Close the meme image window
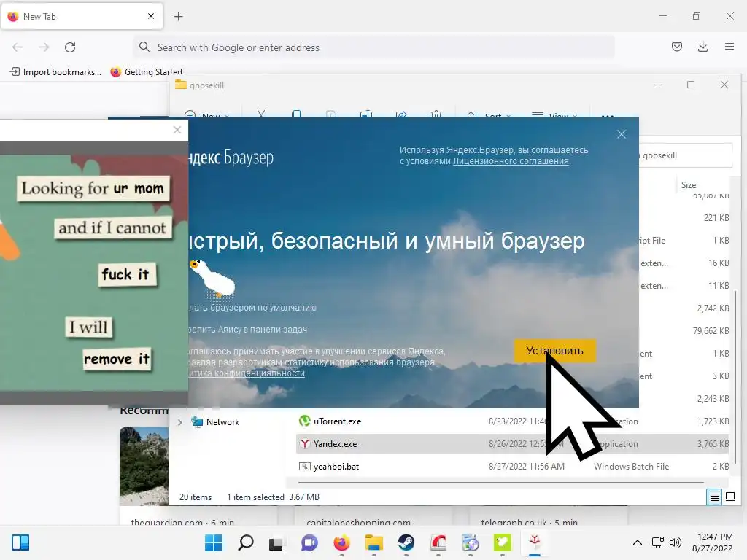Screen dimensions: 747x560 pyautogui.click(x=177, y=130)
